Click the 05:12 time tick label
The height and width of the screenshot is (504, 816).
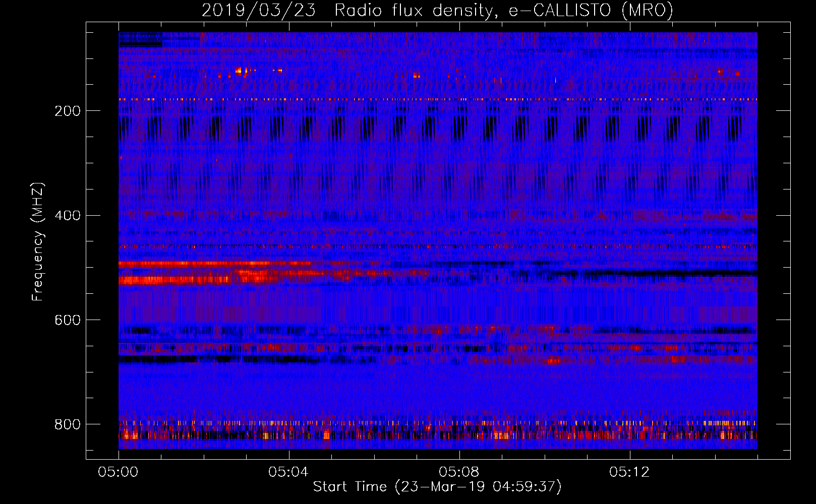point(629,472)
